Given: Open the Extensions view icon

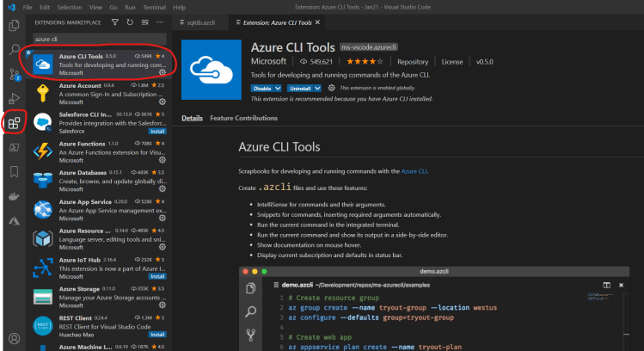Looking at the screenshot, I should click(x=14, y=122).
